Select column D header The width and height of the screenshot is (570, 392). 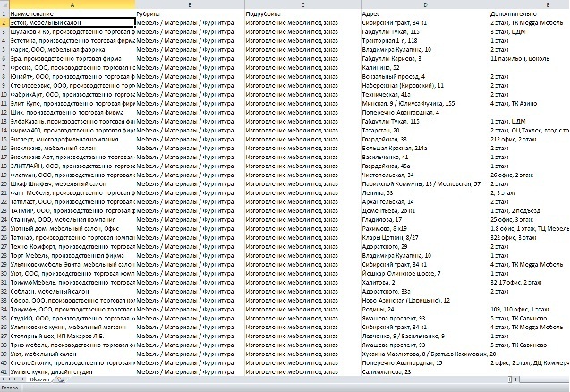425,4
